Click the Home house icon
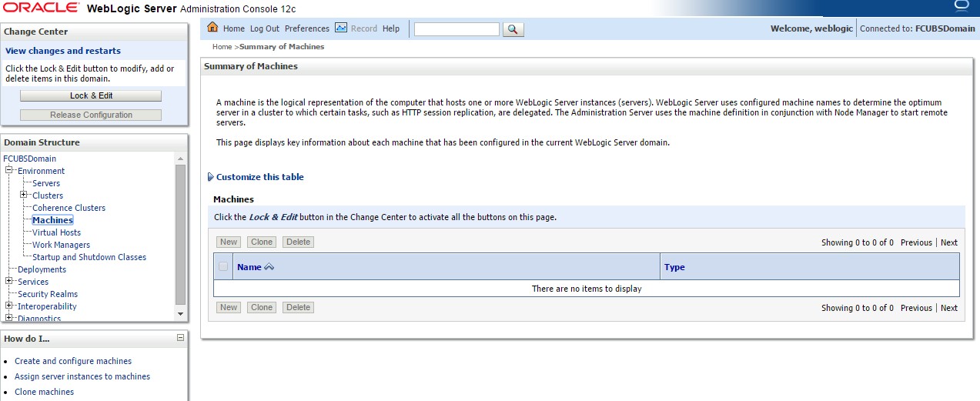 [213, 28]
